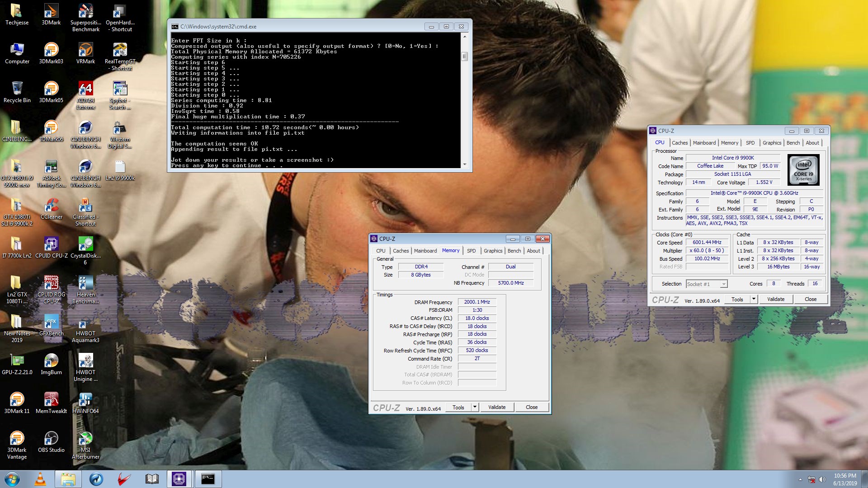This screenshot has height=488, width=868.
Task: Open Bench tab in right CPU-Z
Action: (793, 143)
